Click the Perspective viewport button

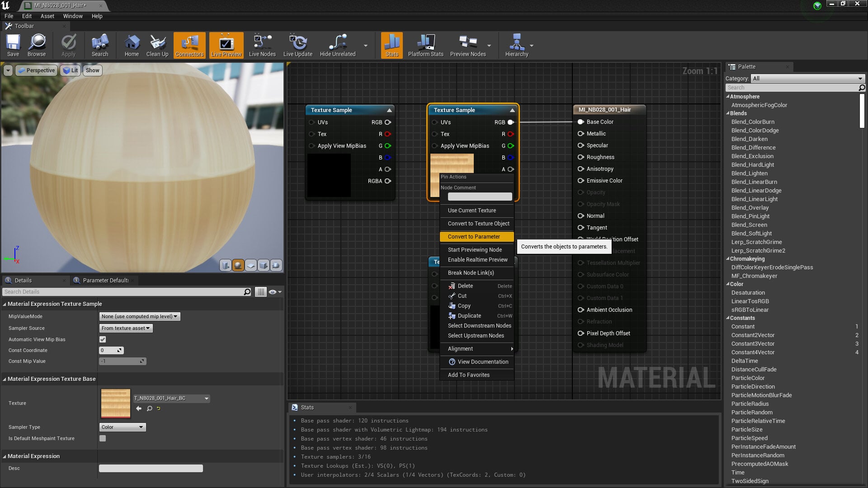coord(37,70)
